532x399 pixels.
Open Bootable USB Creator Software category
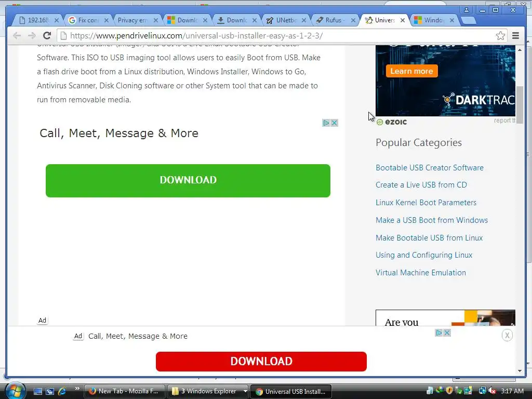click(x=430, y=168)
